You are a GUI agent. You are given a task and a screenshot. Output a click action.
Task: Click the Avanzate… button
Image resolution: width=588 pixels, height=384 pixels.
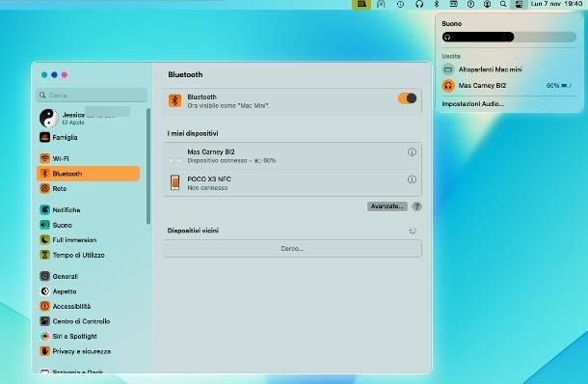point(387,206)
